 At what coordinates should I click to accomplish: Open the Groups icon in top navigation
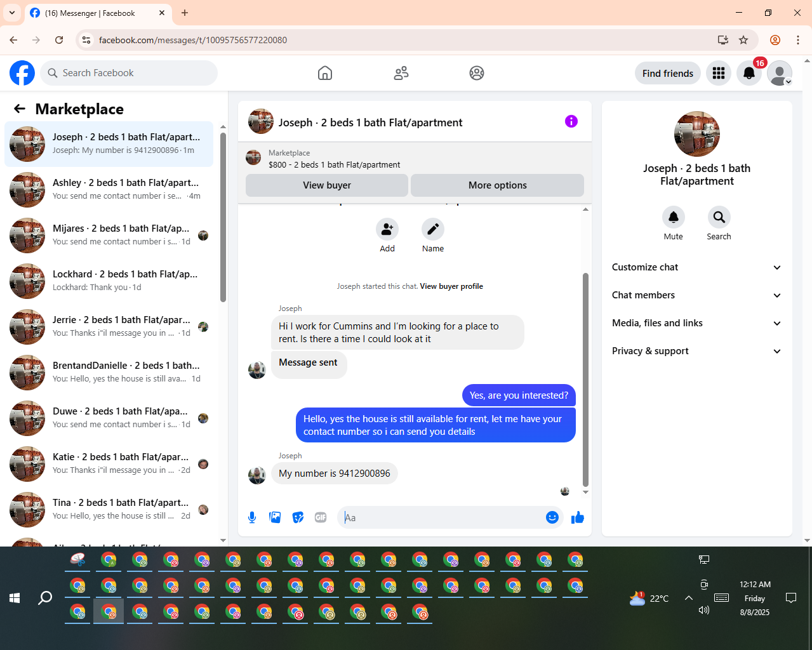click(x=477, y=73)
